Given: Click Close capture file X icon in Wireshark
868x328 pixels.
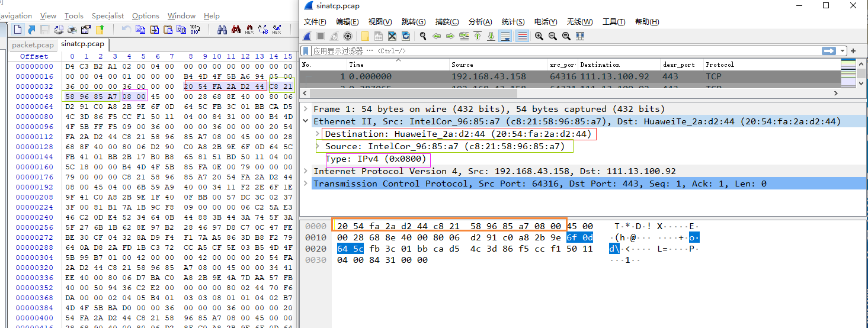Looking at the screenshot, I should (x=392, y=36).
